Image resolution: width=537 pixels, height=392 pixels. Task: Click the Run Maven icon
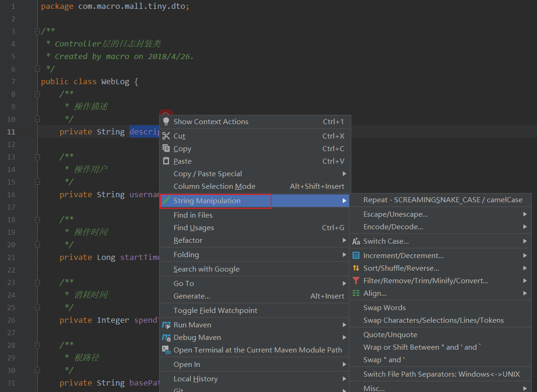[x=166, y=325]
